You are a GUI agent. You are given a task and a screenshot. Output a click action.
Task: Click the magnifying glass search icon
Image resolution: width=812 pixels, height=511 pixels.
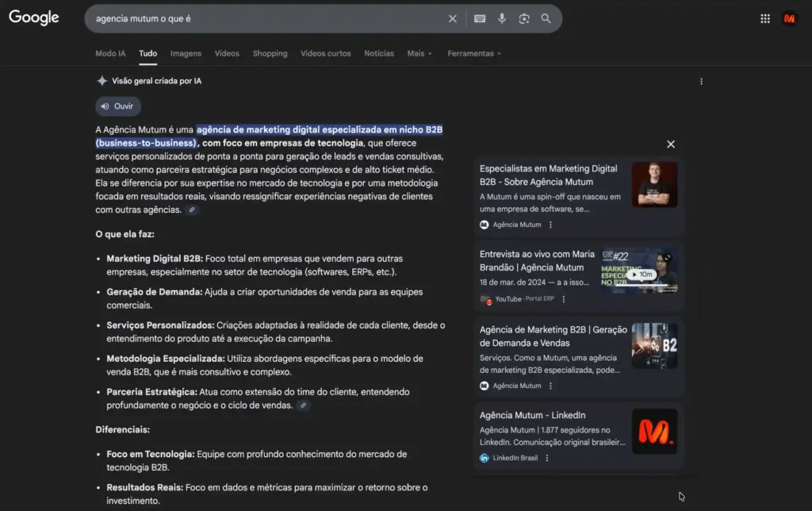(x=546, y=18)
